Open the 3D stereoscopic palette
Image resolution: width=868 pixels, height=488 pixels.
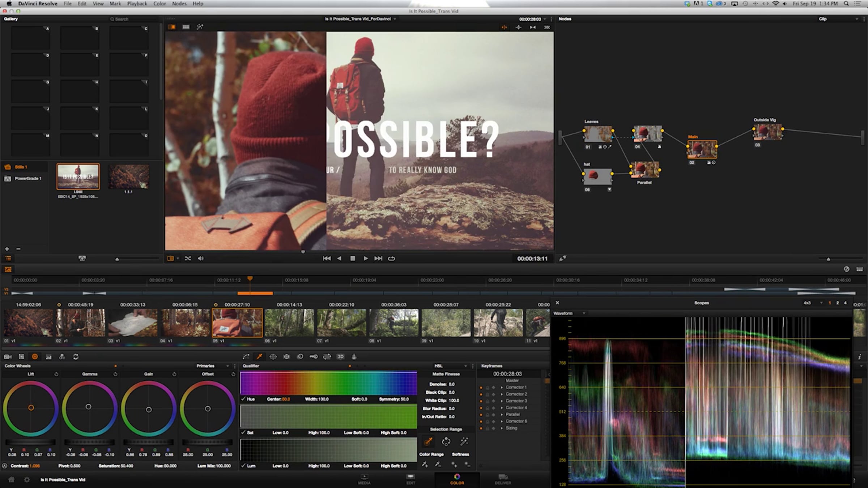pyautogui.click(x=341, y=357)
